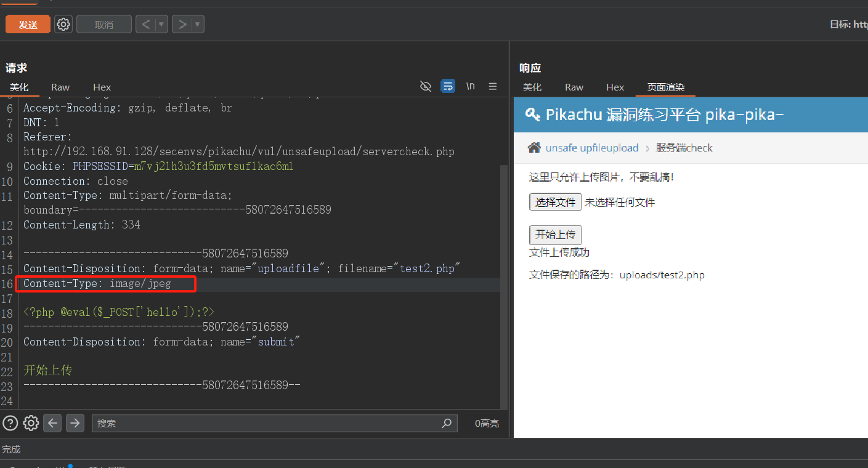This screenshot has height=468, width=868.
Task: Select response 页面渲染 render tab
Action: click(x=665, y=87)
